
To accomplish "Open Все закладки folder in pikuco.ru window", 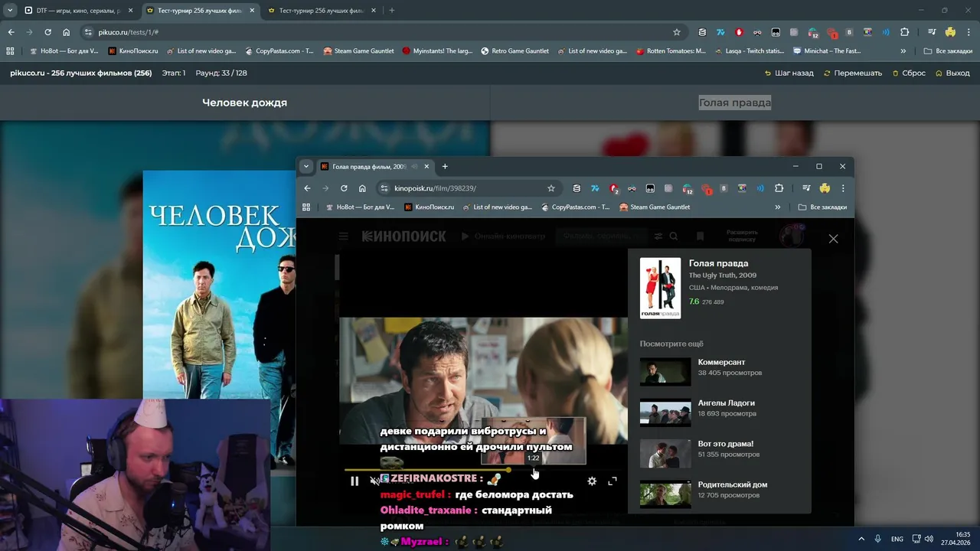I will (x=948, y=51).
